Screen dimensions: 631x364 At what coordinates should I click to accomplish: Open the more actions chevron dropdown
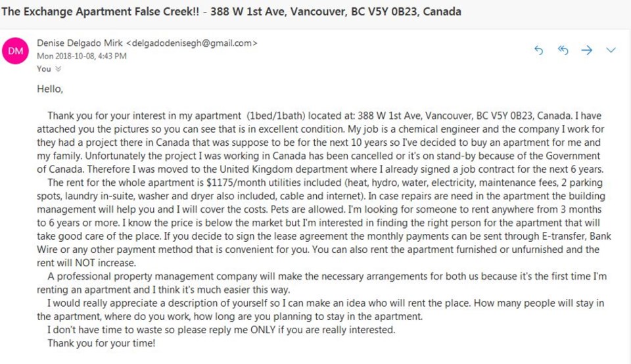611,51
